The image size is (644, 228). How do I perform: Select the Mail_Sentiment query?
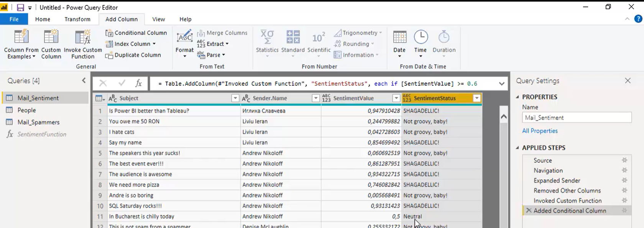[x=46, y=98]
